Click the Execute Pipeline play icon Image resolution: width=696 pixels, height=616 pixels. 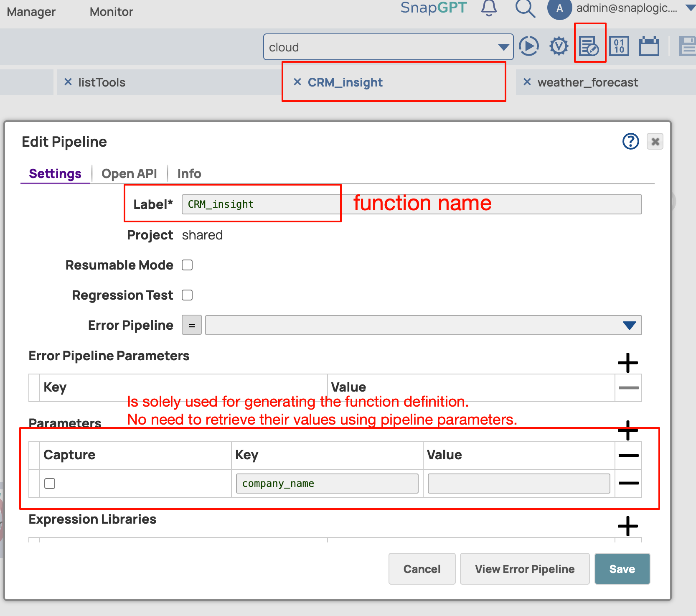click(x=528, y=46)
